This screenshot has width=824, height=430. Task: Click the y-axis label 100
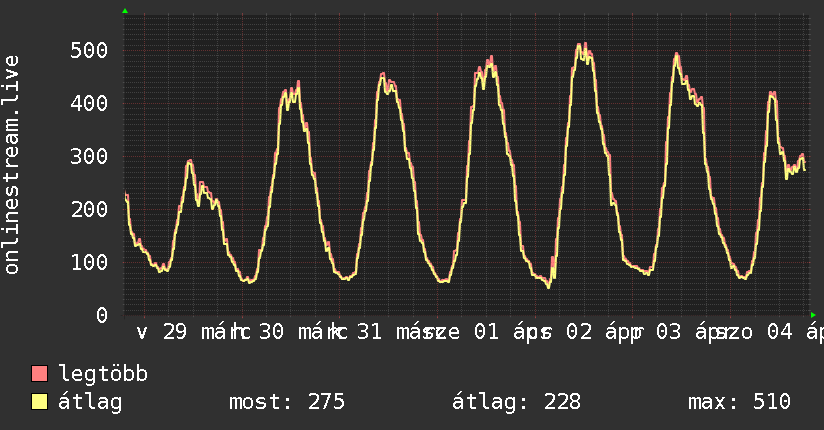coord(89,262)
